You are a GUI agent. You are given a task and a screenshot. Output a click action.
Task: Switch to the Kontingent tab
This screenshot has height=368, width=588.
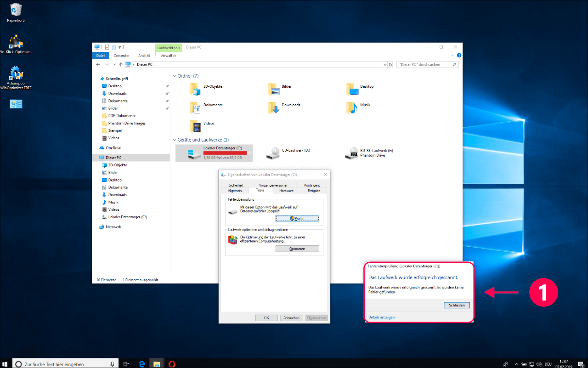(312, 185)
